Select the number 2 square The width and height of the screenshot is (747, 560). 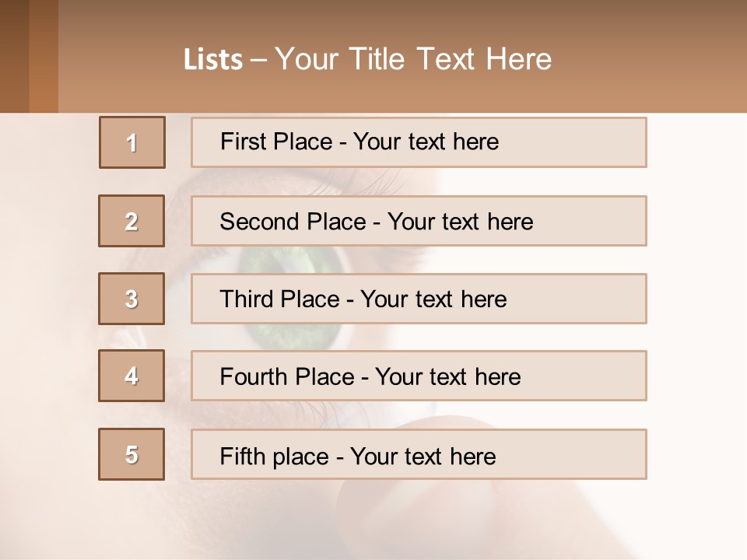click(x=132, y=221)
